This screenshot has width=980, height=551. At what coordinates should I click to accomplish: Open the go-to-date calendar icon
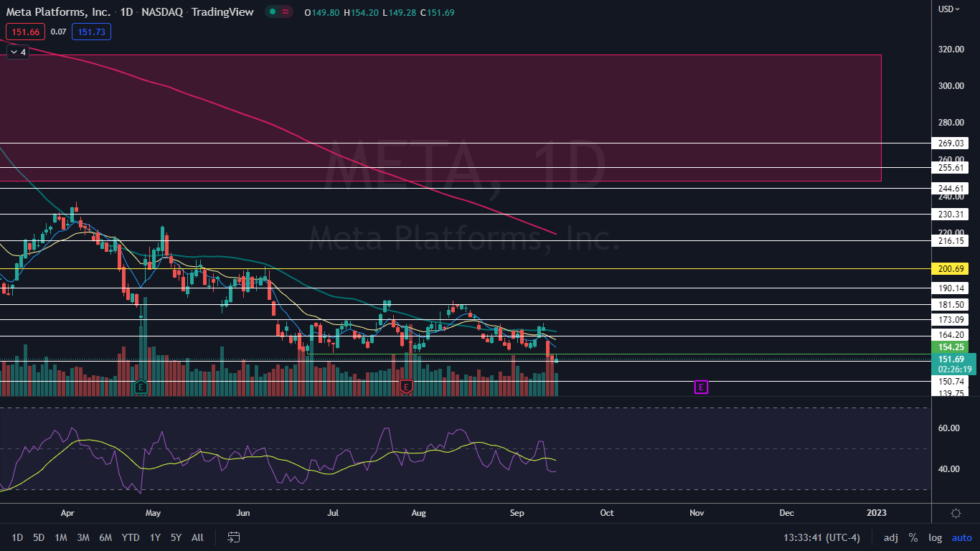click(x=233, y=537)
